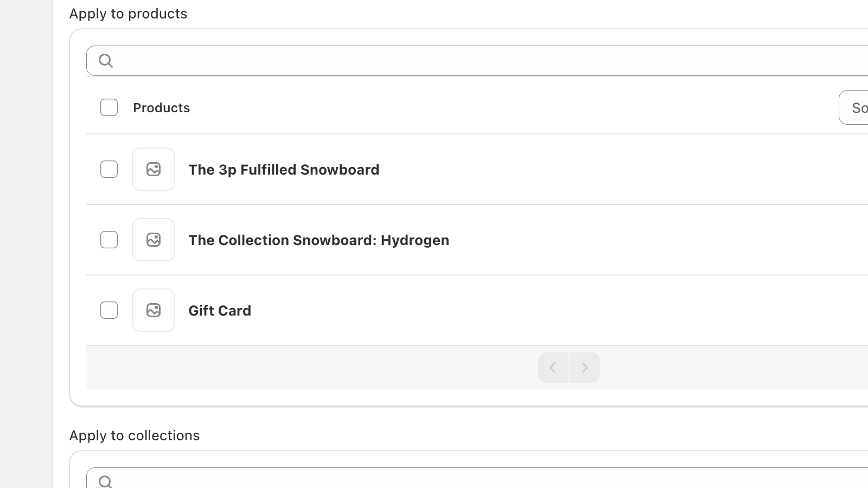Expand next page of products with right chevron
868x488 pixels.
[x=585, y=367]
